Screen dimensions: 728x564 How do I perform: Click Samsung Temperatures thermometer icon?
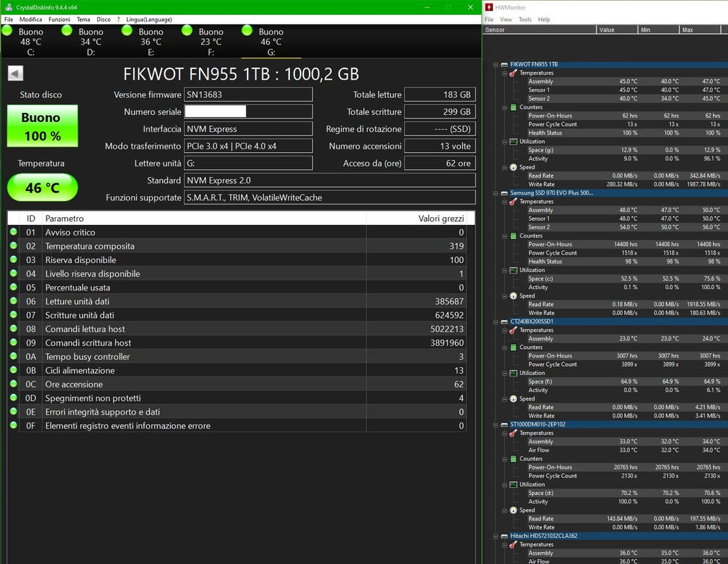[513, 202]
